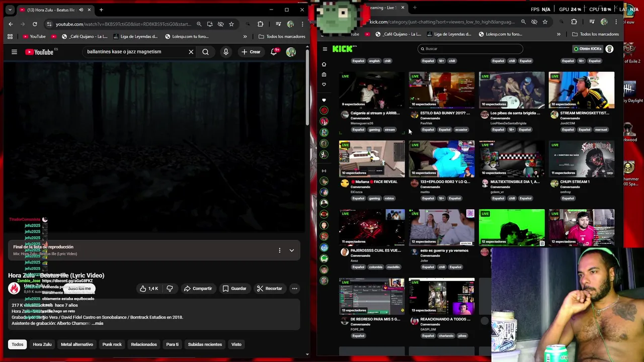
Task: Clear the YouTube search box text
Action: pyautogui.click(x=191, y=52)
